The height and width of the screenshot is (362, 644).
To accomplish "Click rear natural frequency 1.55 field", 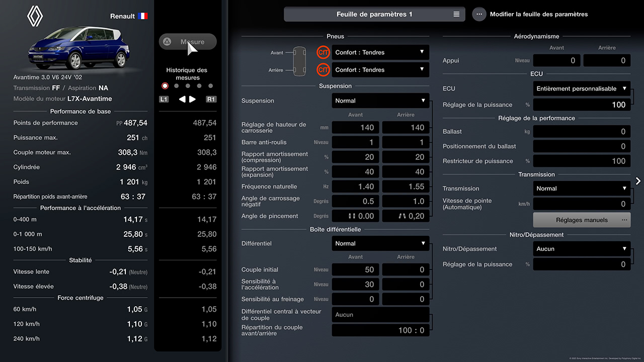I will coord(406,187).
